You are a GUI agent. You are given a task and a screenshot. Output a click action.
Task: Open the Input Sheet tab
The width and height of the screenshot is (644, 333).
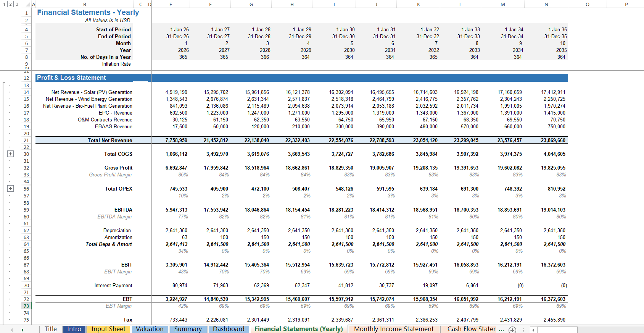click(x=108, y=329)
